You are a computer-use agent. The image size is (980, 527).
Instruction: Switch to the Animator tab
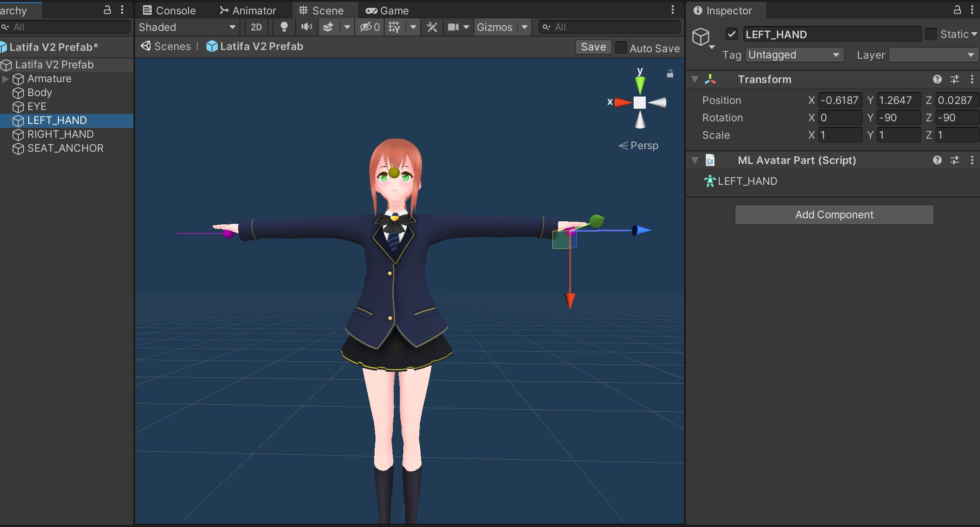coord(248,10)
